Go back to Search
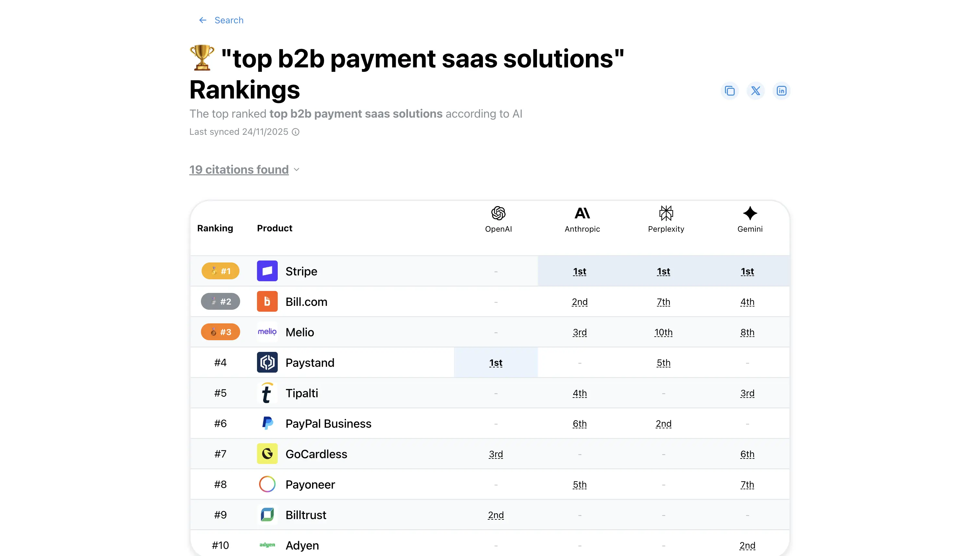The image size is (980, 556). 228,20
